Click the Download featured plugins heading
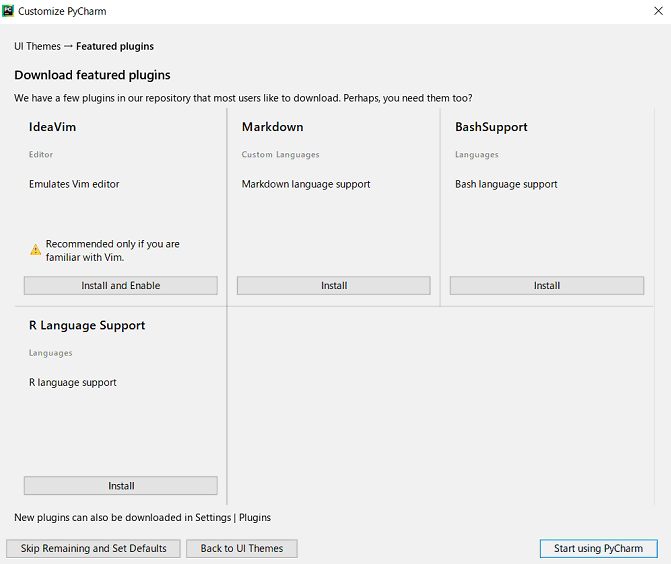671x564 pixels. coord(92,75)
